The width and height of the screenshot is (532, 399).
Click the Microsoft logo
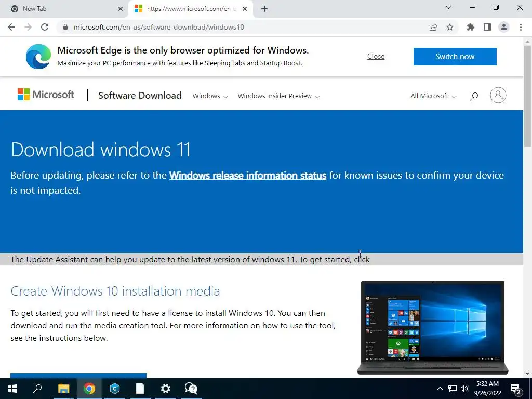[x=46, y=95]
